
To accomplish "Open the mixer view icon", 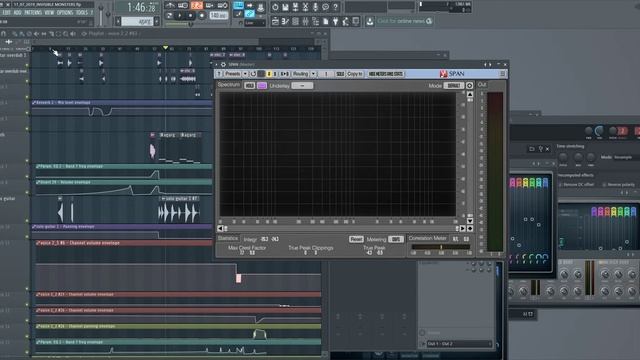I will (x=305, y=21).
